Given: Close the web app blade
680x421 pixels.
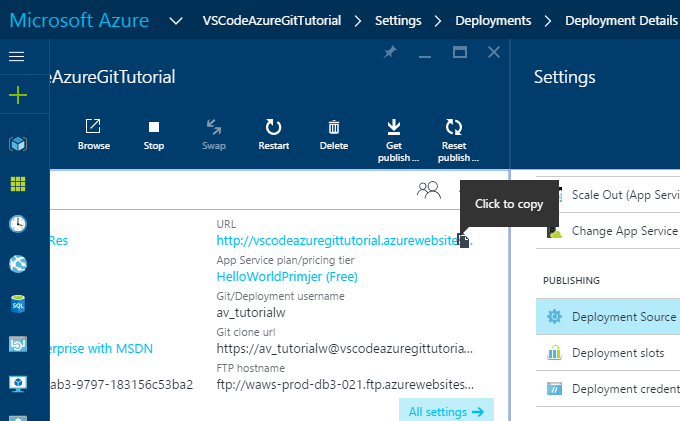Looking at the screenshot, I should [494, 52].
